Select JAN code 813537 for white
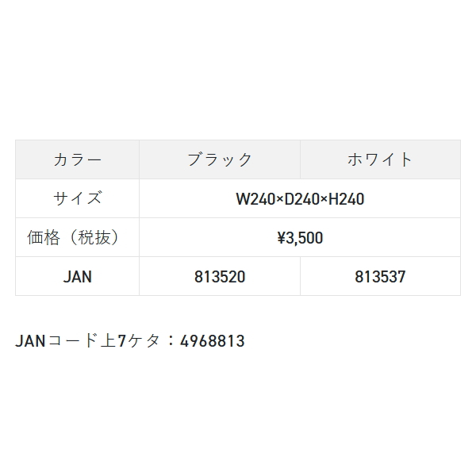476x476 pixels. [380, 277]
